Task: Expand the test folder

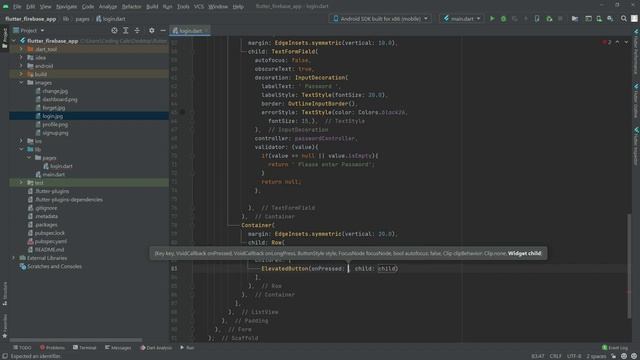Action: (x=21, y=182)
